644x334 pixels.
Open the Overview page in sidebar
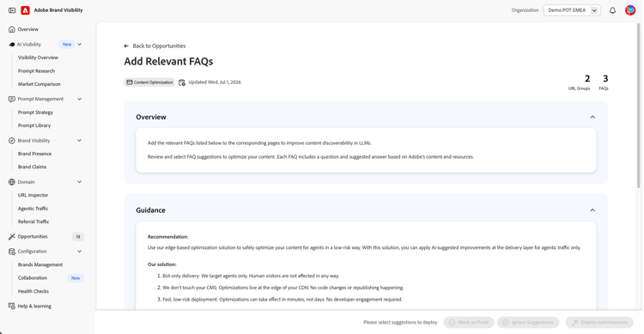click(x=28, y=29)
